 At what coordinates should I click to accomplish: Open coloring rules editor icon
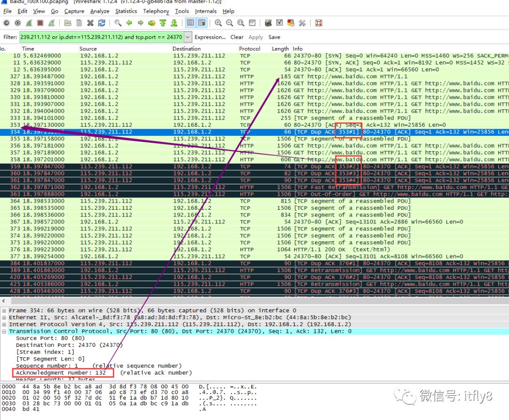pos(291,23)
